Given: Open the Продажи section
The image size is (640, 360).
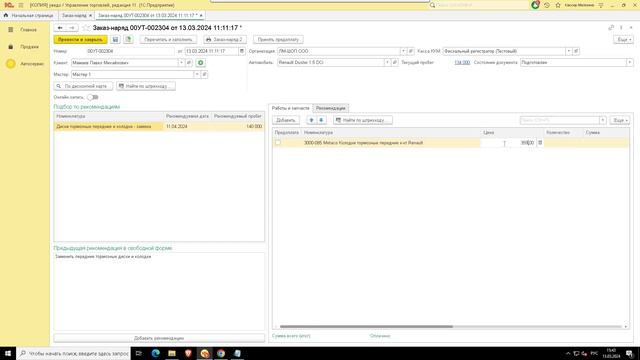Looking at the screenshot, I should click(24, 47).
